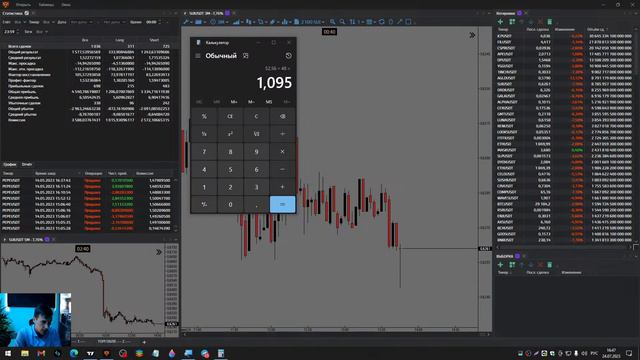
Task: Click the green grid icon in top watchlist
Action: pos(512,22)
